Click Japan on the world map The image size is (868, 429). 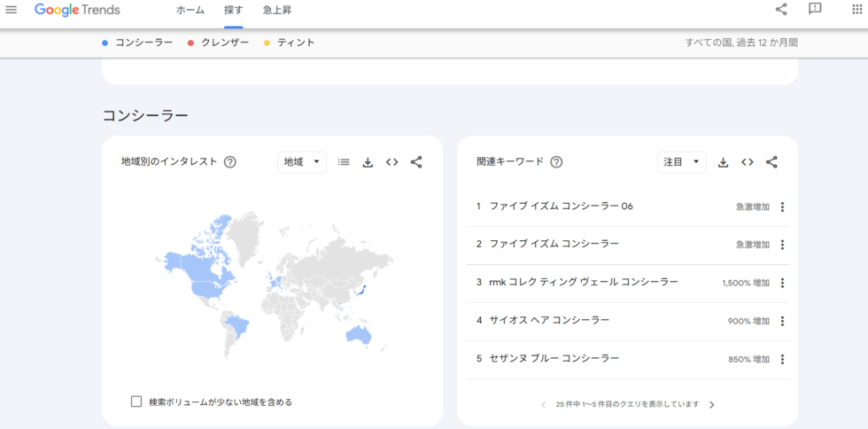[360, 290]
